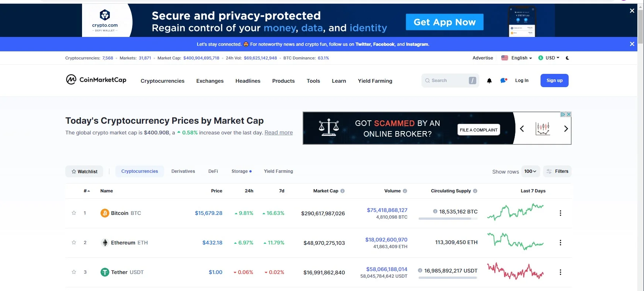The image size is (644, 291).
Task: Click the AdChoices icon on ad
Action: pos(563,114)
